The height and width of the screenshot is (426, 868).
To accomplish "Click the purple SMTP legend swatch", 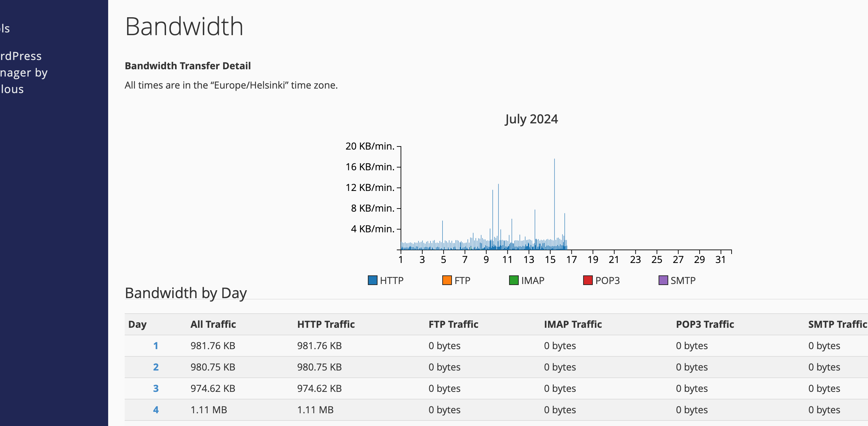I will (663, 280).
